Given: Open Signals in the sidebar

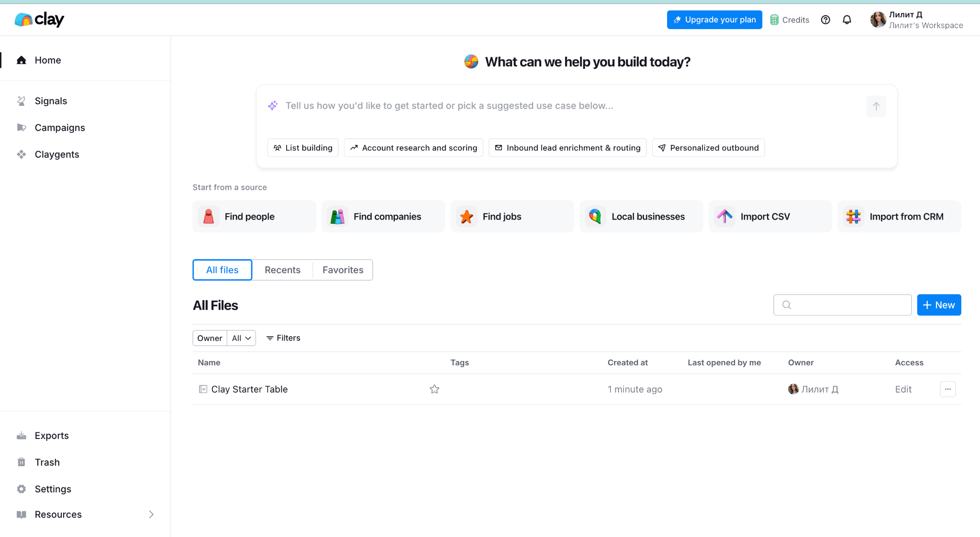Looking at the screenshot, I should point(51,101).
